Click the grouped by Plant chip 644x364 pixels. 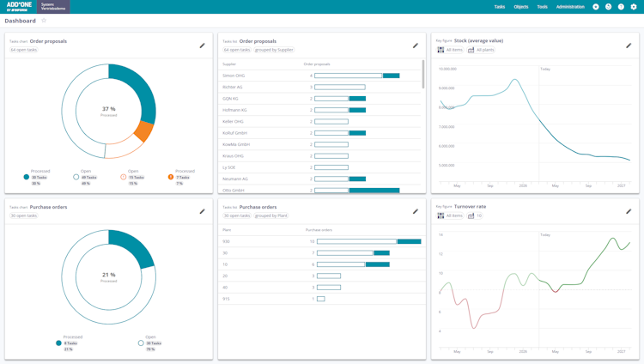[x=271, y=215]
